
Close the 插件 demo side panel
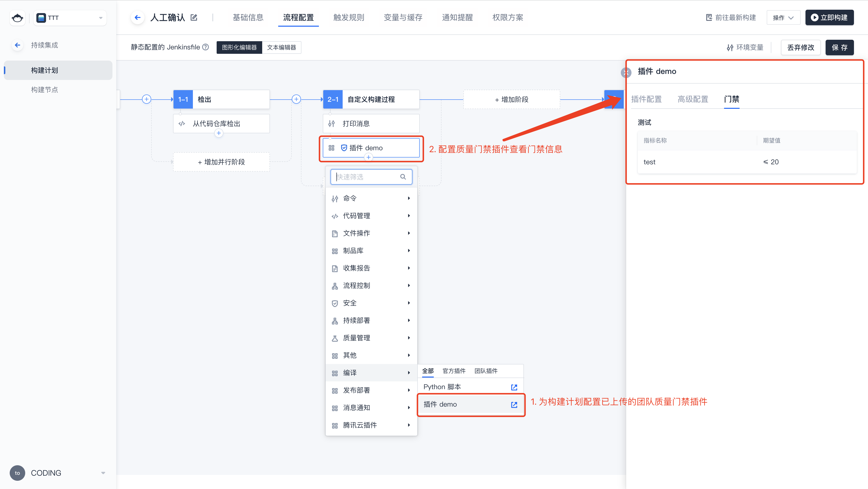click(626, 72)
